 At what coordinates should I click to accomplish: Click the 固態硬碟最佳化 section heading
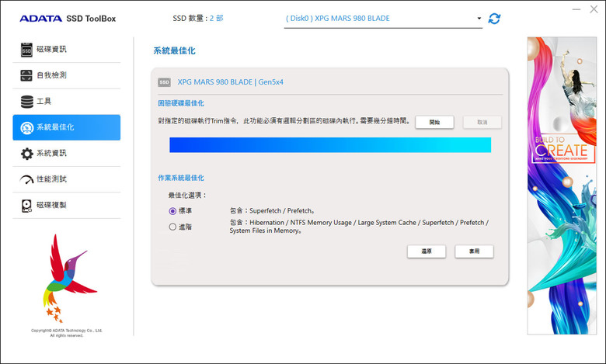click(181, 103)
